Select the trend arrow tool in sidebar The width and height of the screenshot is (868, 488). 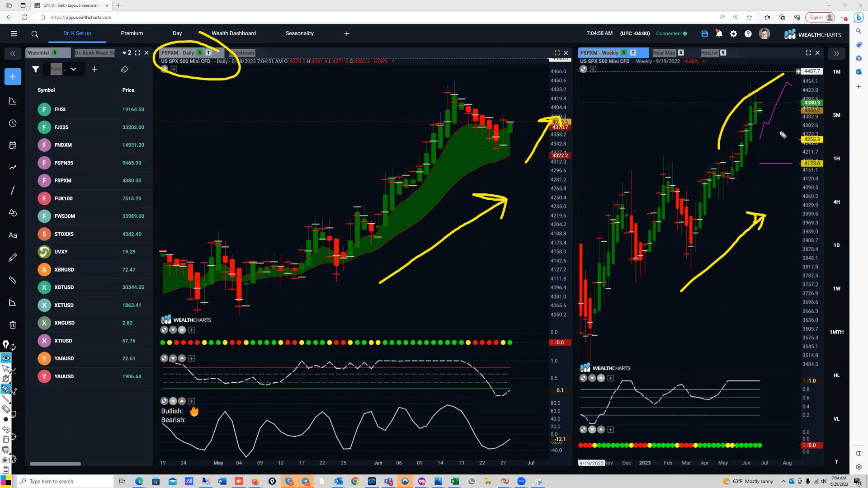coord(13,168)
